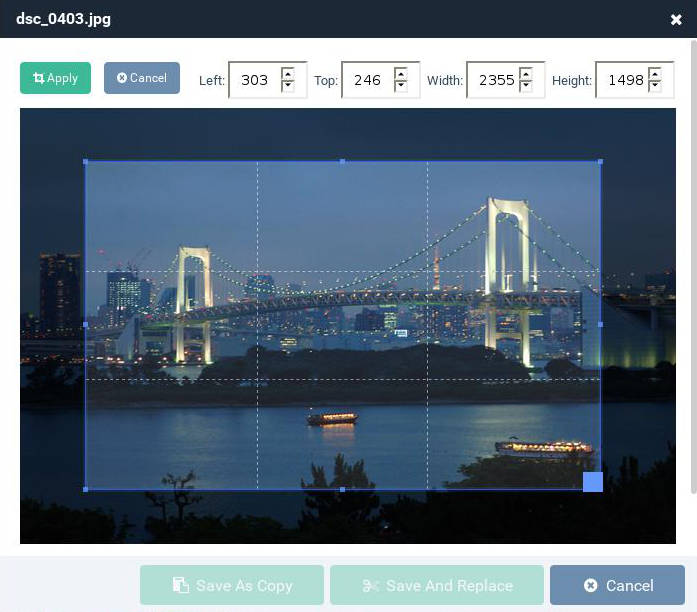Cancel the crop using toolbar Cancel button

(142, 78)
